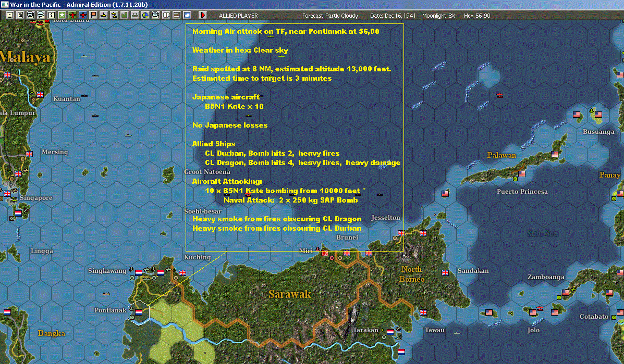Viewport: 624px width, 364px height.
Task: Click the red play arrow end-turn button
Action: [203, 15]
